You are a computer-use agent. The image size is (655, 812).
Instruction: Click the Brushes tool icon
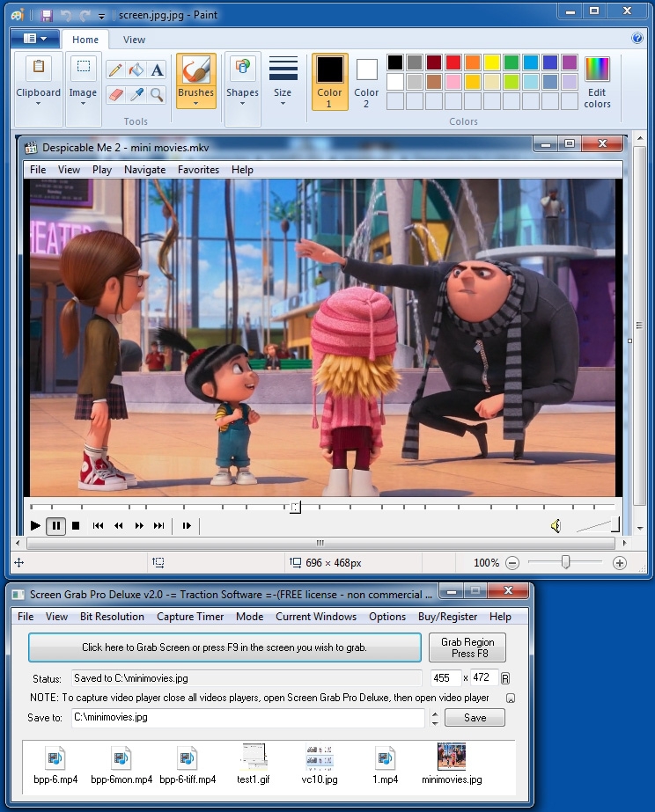pos(195,69)
